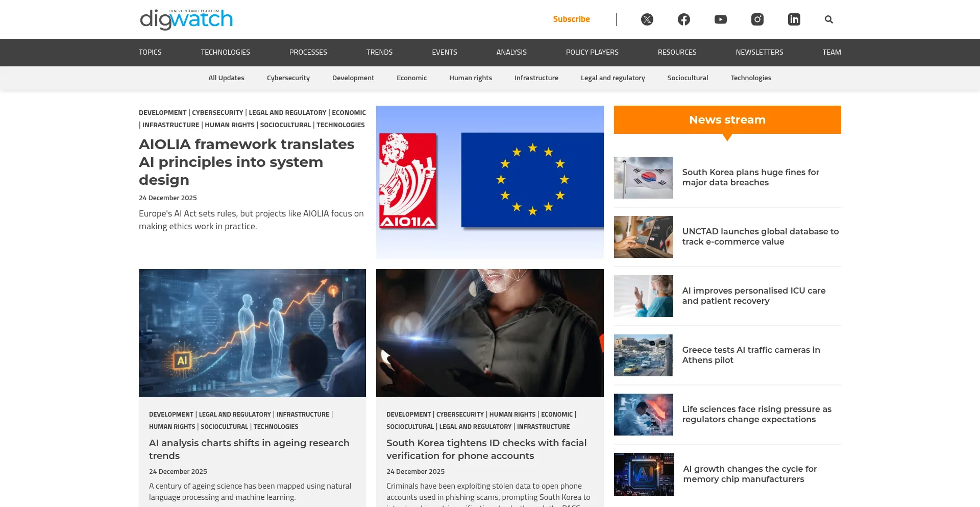This screenshot has height=507, width=980.
Task: Expand the Resources navigation menu
Action: pos(677,52)
